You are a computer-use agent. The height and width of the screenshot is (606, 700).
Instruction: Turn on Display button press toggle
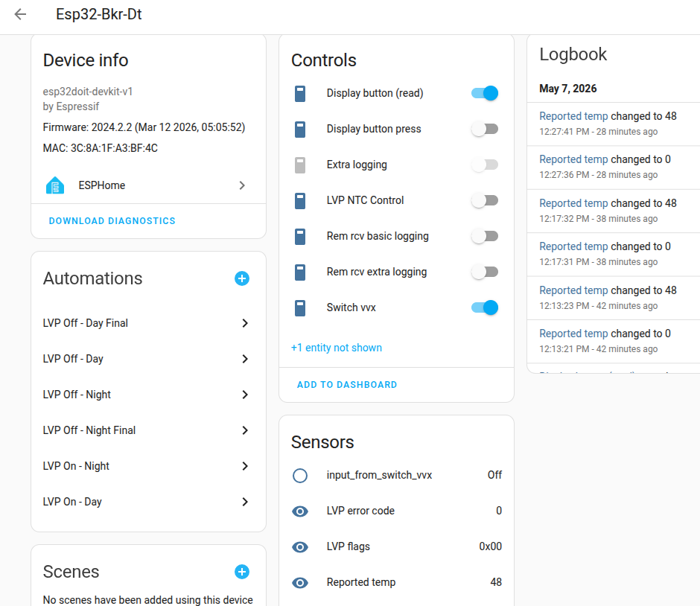[x=485, y=129]
